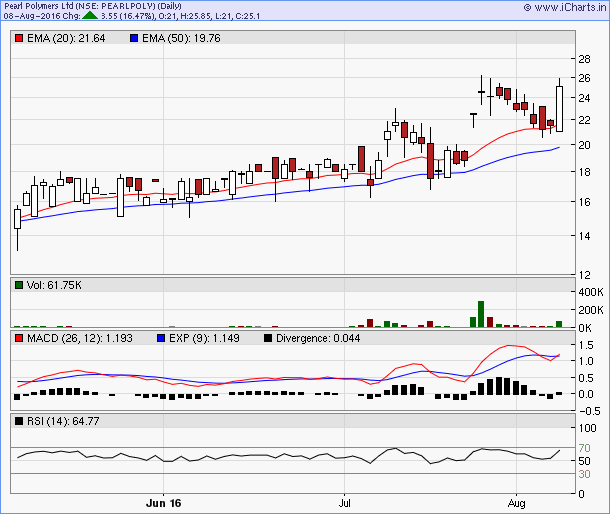Click the 08-Aug-2016 date text
The height and width of the screenshot is (514, 610).
[x=33, y=16]
